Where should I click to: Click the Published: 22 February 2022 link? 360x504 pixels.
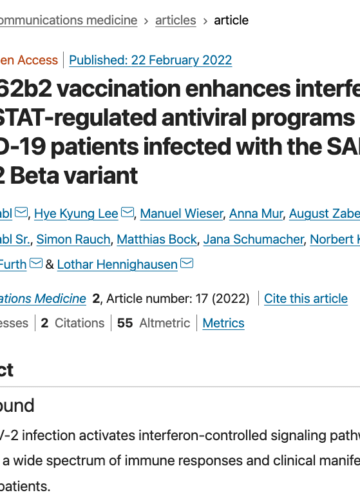[150, 60]
